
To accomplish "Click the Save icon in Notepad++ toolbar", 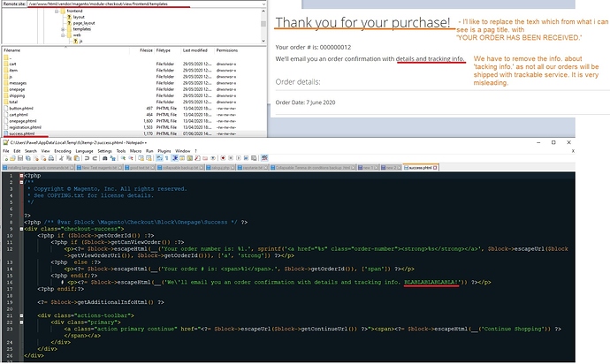I will 20,158.
